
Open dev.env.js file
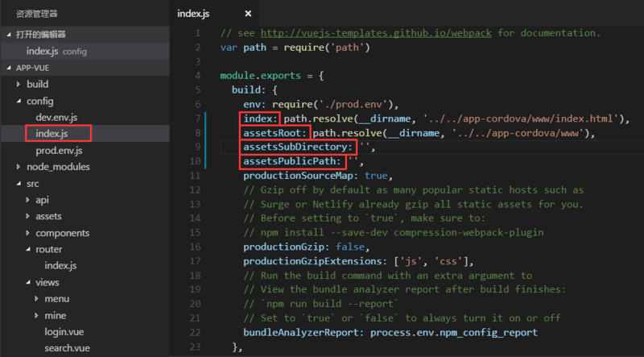tap(56, 117)
